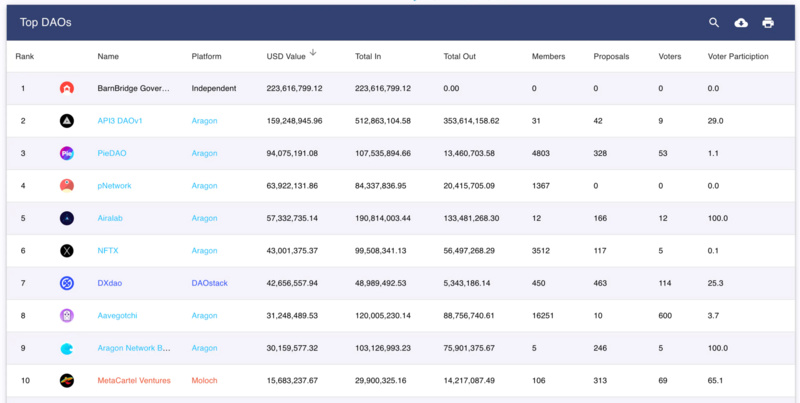Click the cloud download icon
The width and height of the screenshot is (800, 403).
pyautogui.click(x=741, y=22)
